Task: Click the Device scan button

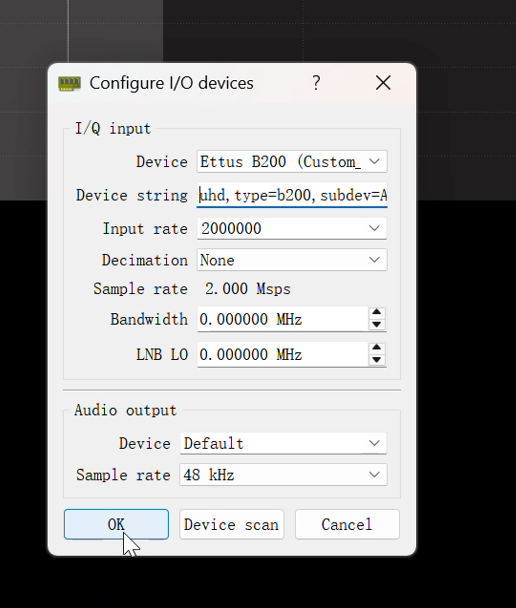Action: click(x=231, y=524)
